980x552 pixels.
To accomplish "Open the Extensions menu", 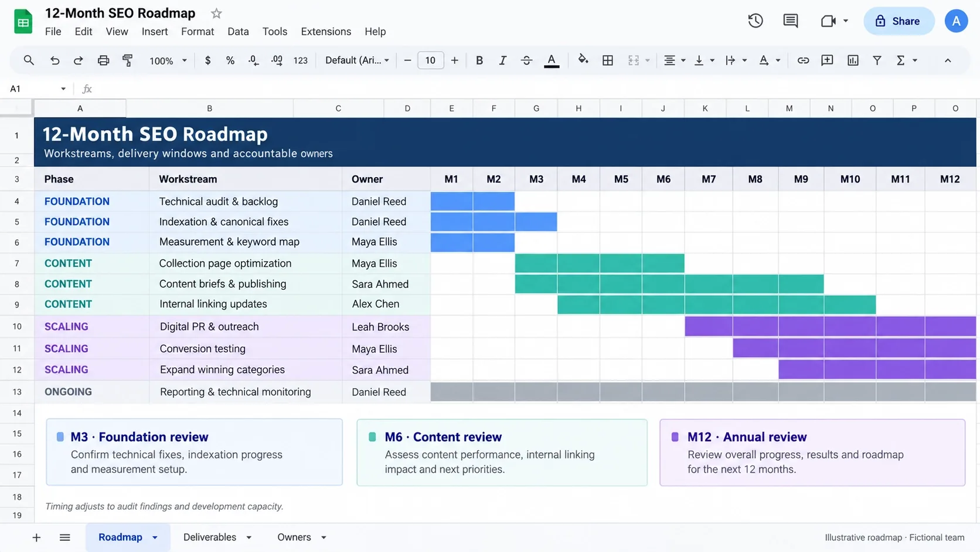I will click(326, 32).
